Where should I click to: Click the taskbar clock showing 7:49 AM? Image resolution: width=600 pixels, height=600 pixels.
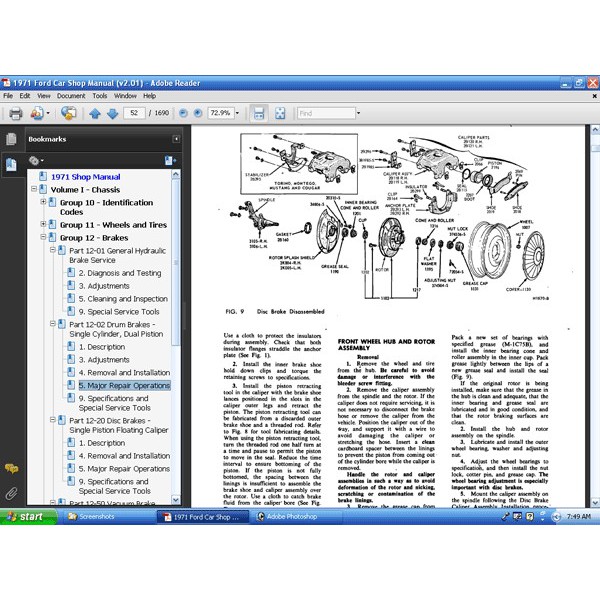[579, 517]
